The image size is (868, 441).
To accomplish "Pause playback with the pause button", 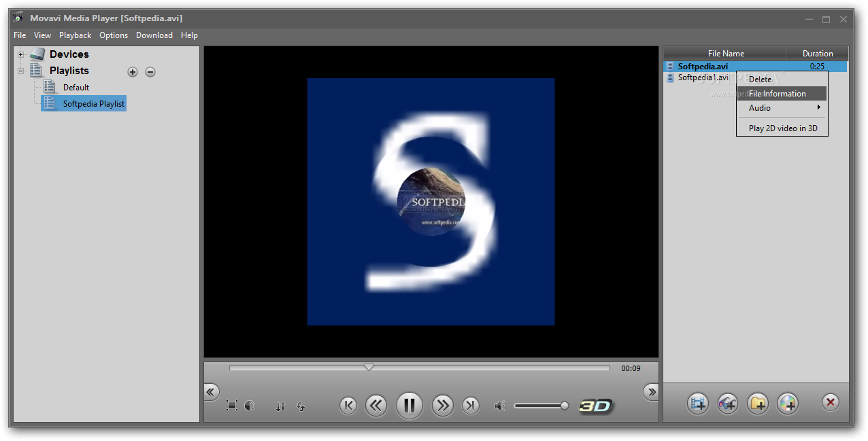I will [409, 406].
